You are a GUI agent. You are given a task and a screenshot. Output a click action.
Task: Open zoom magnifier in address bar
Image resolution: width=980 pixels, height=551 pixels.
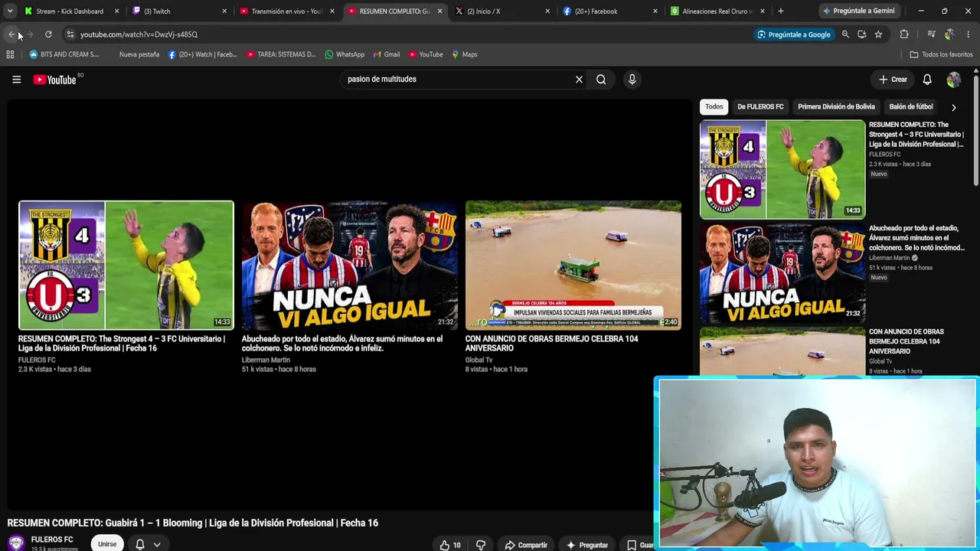click(x=845, y=34)
